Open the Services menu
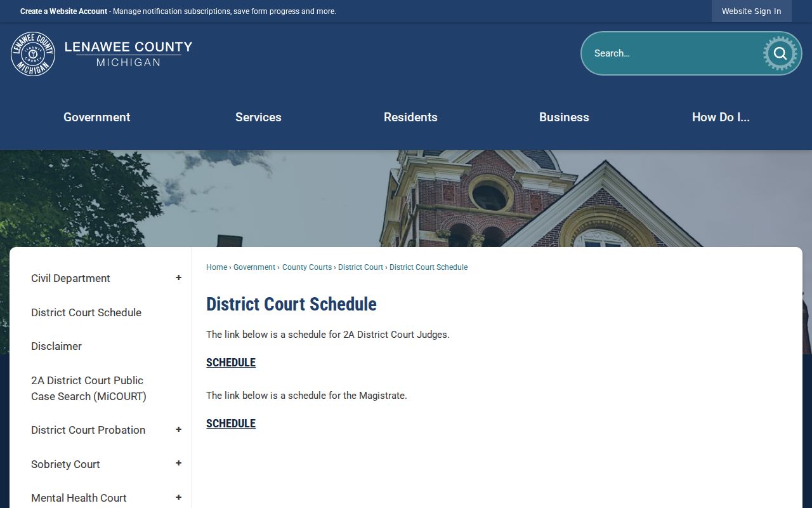 click(258, 117)
